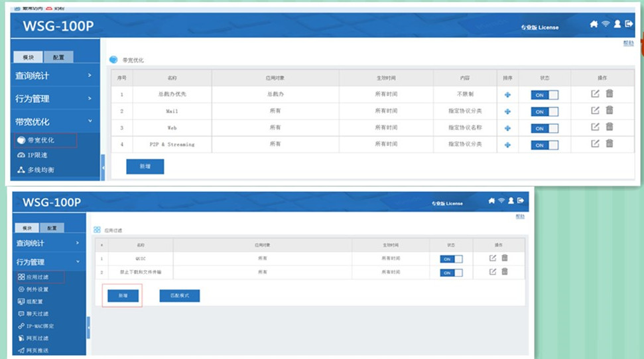644x359 pixels.
Task: Expand 查询统计 in the upper panel sidebar
Action: point(54,76)
